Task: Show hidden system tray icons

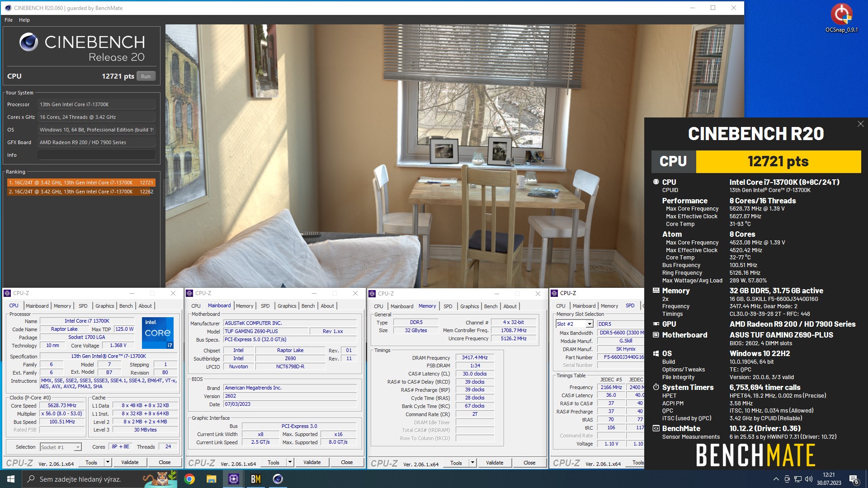Action: [x=776, y=479]
